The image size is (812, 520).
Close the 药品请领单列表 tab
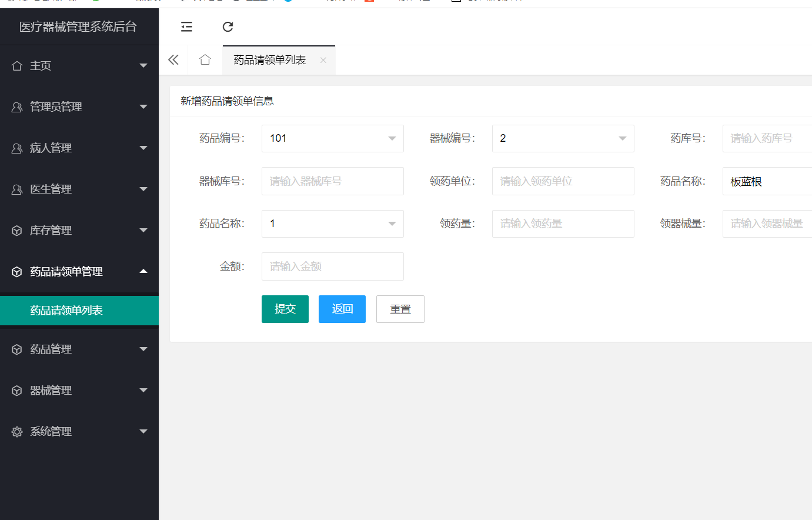pos(323,60)
